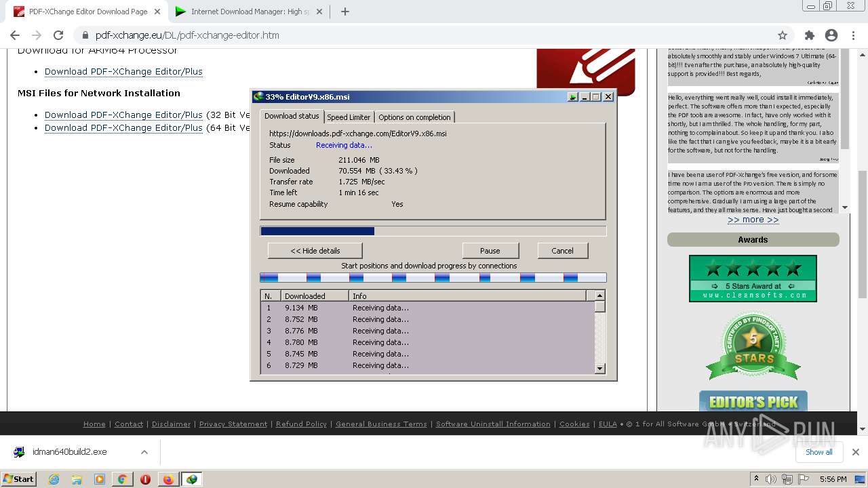
Task: Open the Chrome profile avatar
Action: click(x=831, y=35)
